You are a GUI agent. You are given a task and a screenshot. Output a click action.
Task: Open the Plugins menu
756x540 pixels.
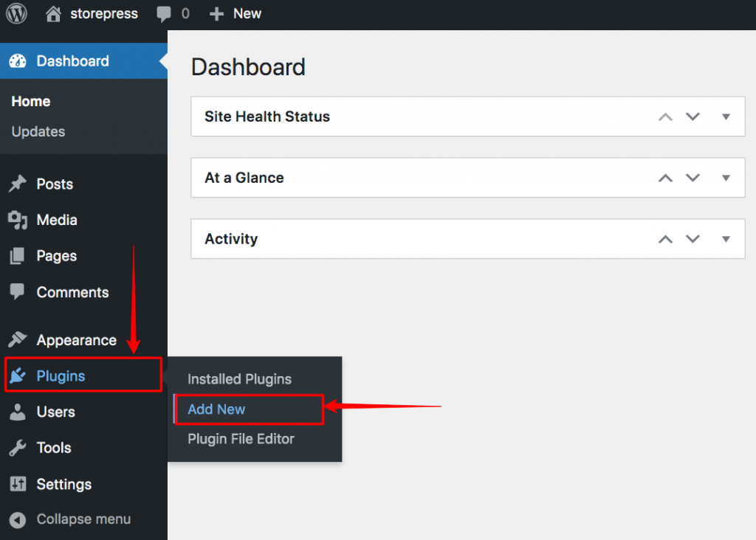[61, 375]
